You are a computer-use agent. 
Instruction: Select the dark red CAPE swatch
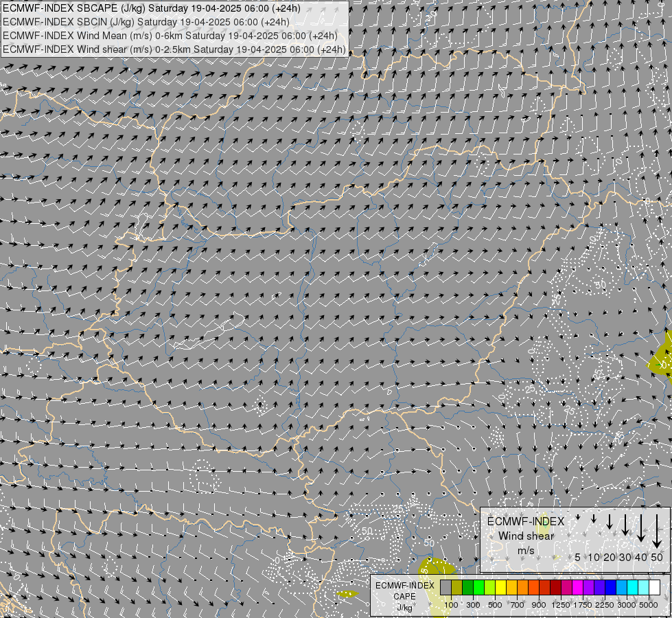coord(556,588)
